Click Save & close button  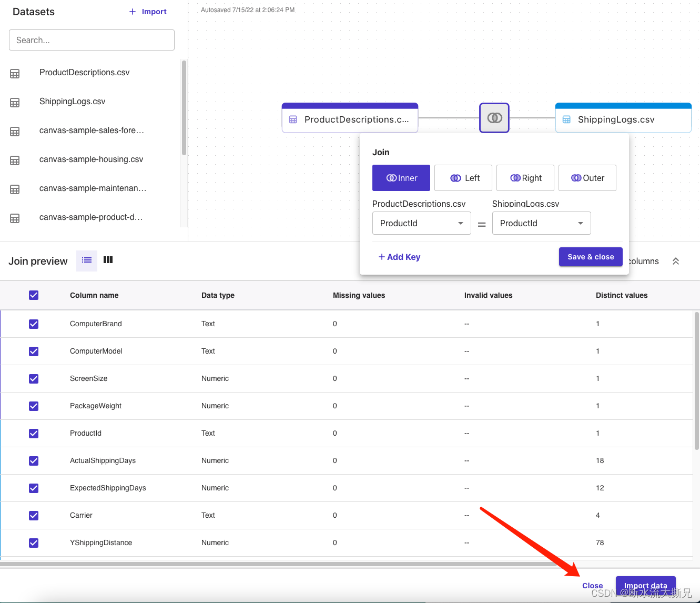point(591,257)
